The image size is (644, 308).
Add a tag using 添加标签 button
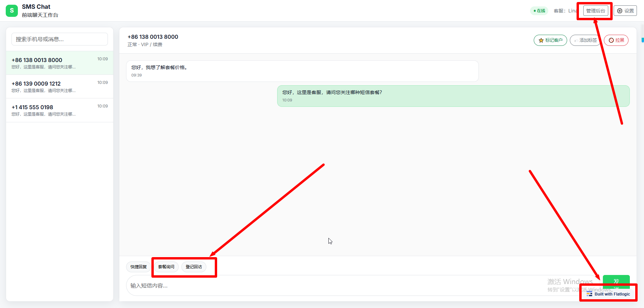[x=585, y=40]
